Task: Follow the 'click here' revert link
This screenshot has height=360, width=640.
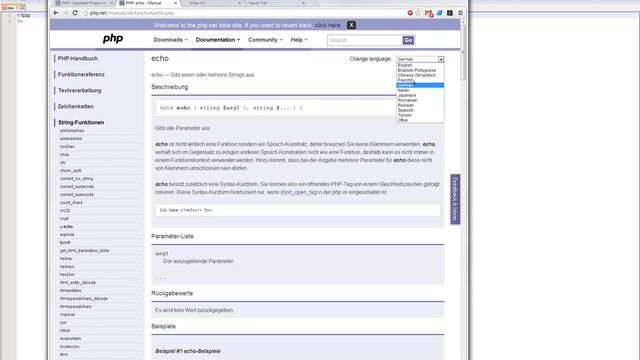Action: [x=327, y=25]
